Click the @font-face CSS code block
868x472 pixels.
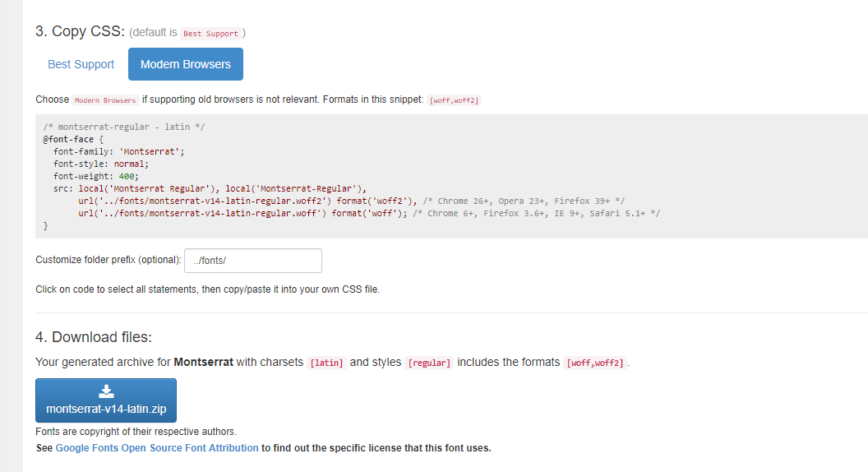click(x=451, y=176)
